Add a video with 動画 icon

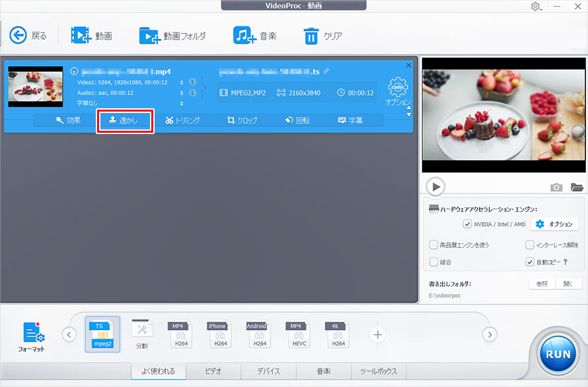[91, 36]
